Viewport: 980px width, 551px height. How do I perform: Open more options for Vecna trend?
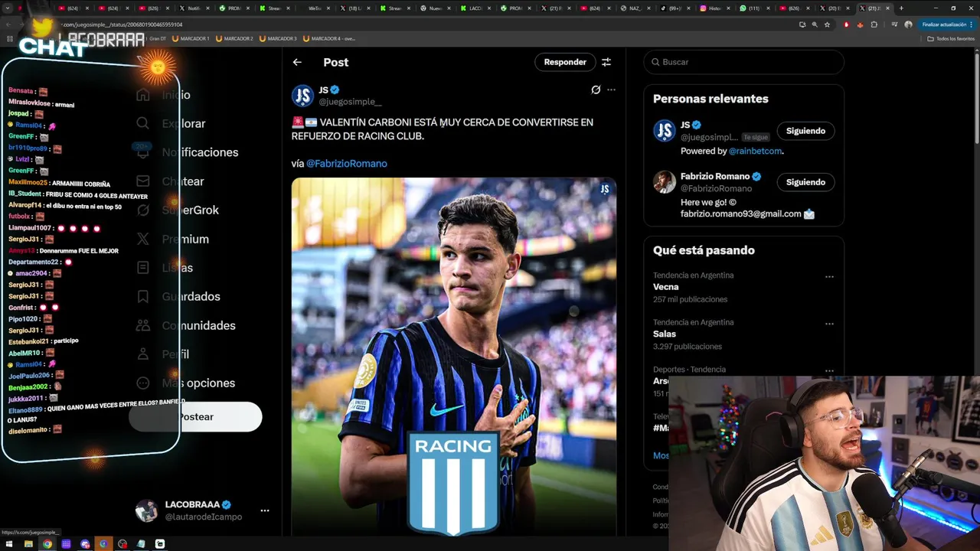pos(829,277)
